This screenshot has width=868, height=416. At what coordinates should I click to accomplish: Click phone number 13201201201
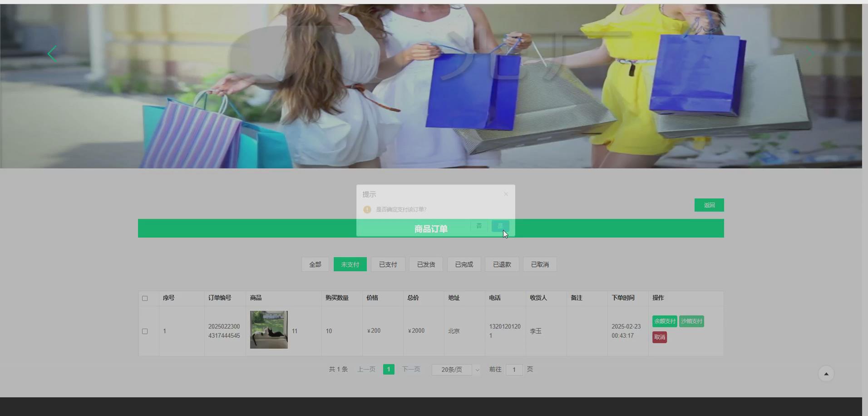505,331
